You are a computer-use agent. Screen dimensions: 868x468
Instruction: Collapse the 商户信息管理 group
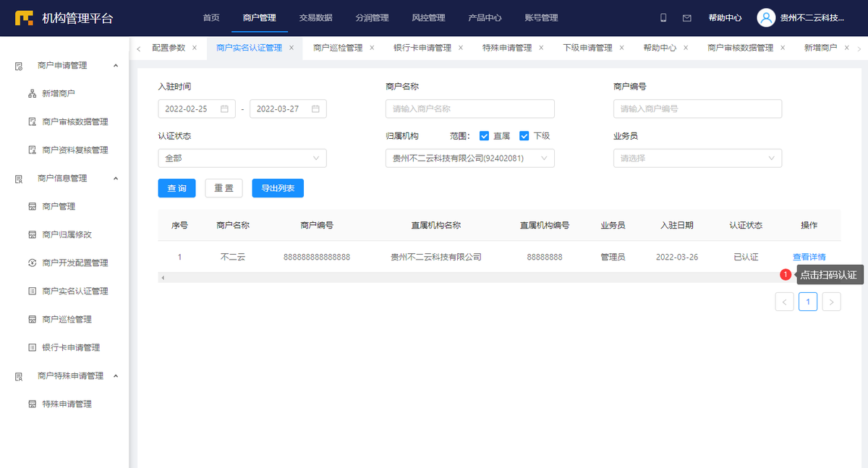point(116,178)
